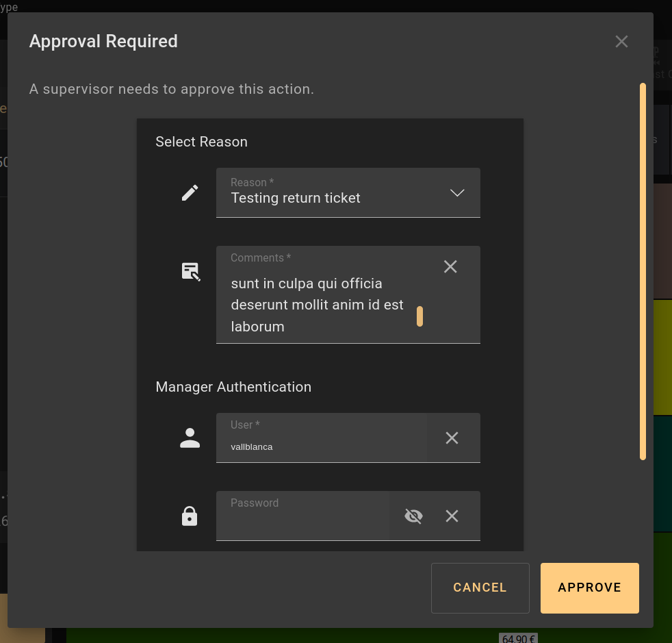Click the Select Reason heading

tap(201, 142)
